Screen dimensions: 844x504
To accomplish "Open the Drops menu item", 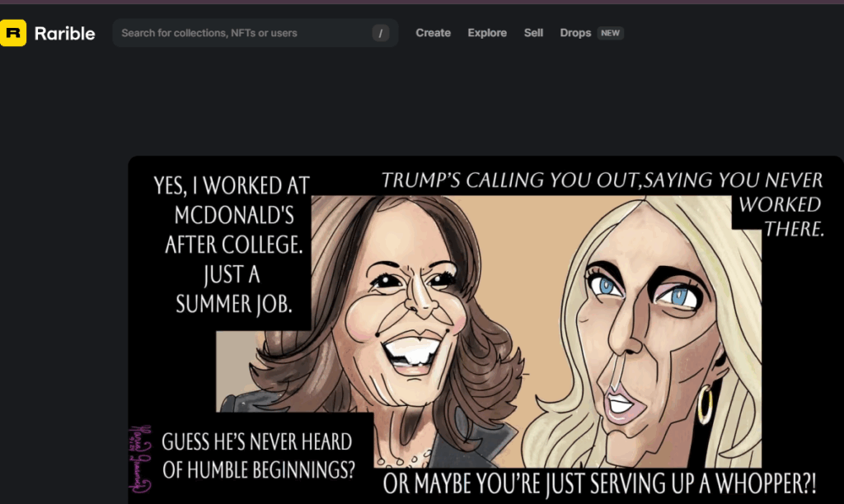I will [575, 33].
